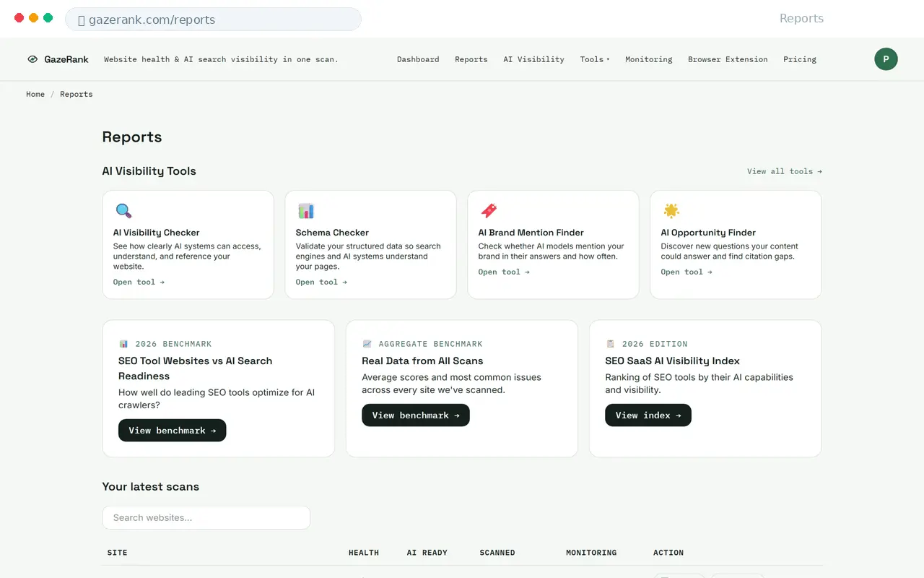Click the View all tools link
The height and width of the screenshot is (578, 924).
(x=785, y=171)
